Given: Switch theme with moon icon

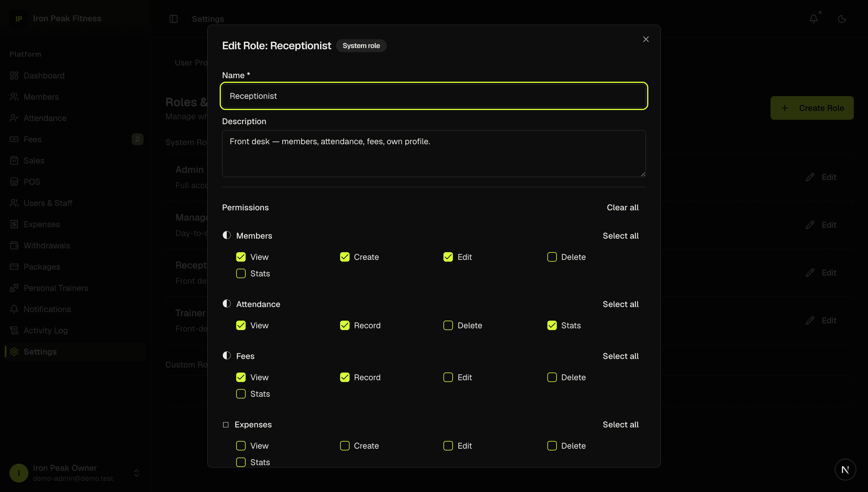Looking at the screenshot, I should (x=842, y=19).
